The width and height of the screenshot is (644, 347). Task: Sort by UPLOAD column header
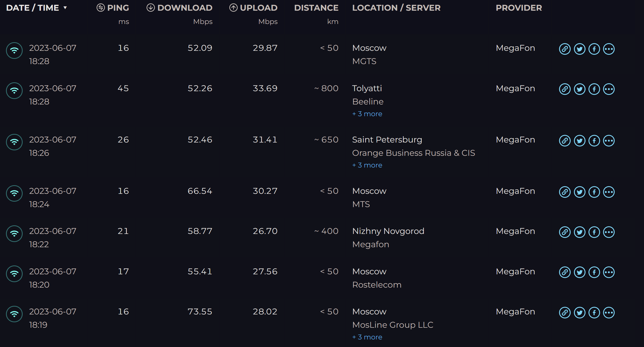[x=253, y=8]
